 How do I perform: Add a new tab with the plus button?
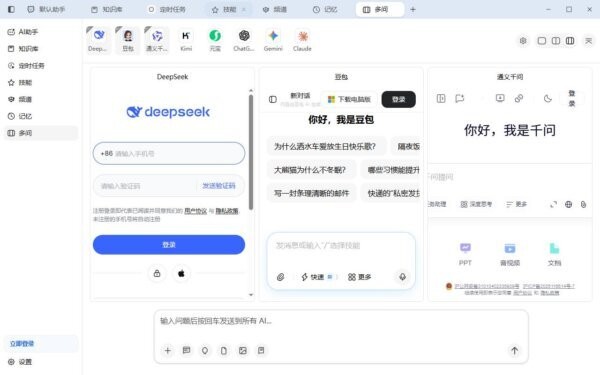[x=412, y=10]
